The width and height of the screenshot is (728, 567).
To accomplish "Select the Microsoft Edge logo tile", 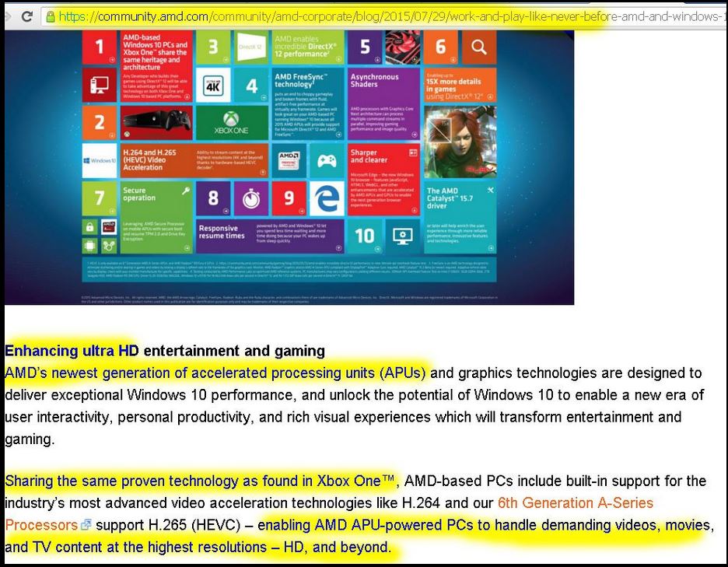I will click(x=326, y=198).
